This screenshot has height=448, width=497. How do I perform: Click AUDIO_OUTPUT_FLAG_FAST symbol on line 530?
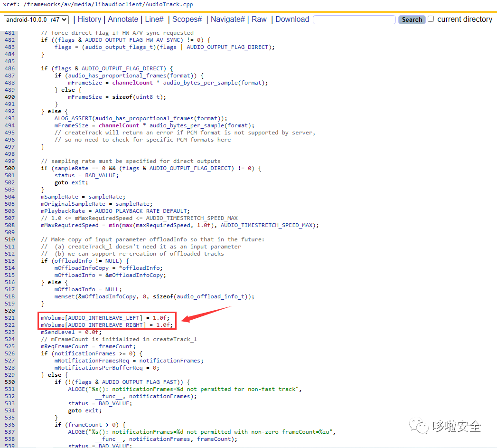point(139,382)
